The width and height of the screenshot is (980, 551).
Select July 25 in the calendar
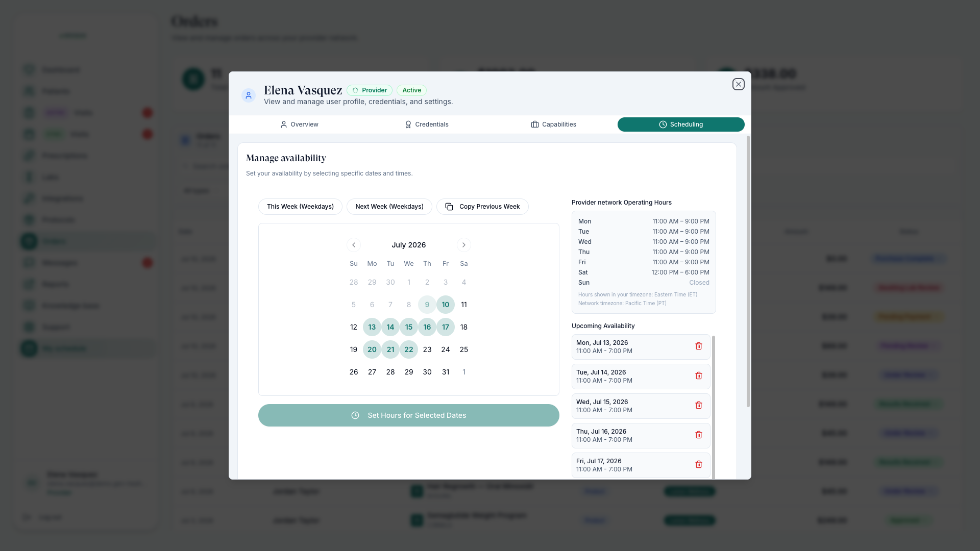point(464,349)
